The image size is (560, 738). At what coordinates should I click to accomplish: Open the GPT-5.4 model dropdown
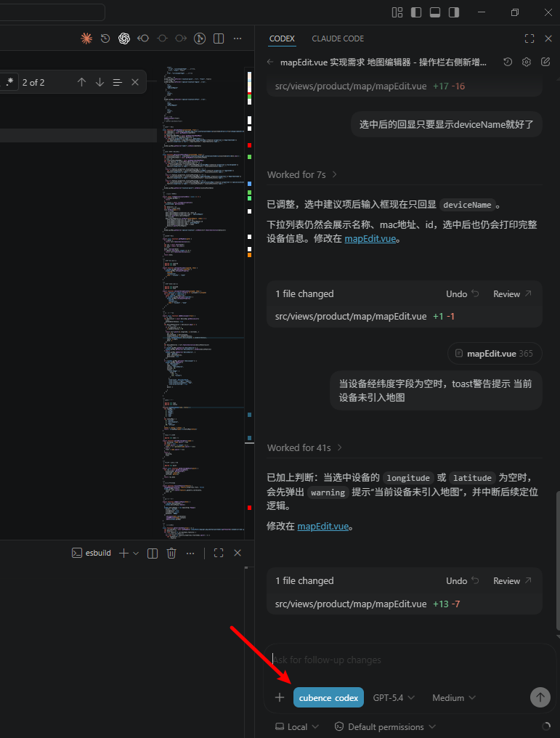pyautogui.click(x=394, y=697)
